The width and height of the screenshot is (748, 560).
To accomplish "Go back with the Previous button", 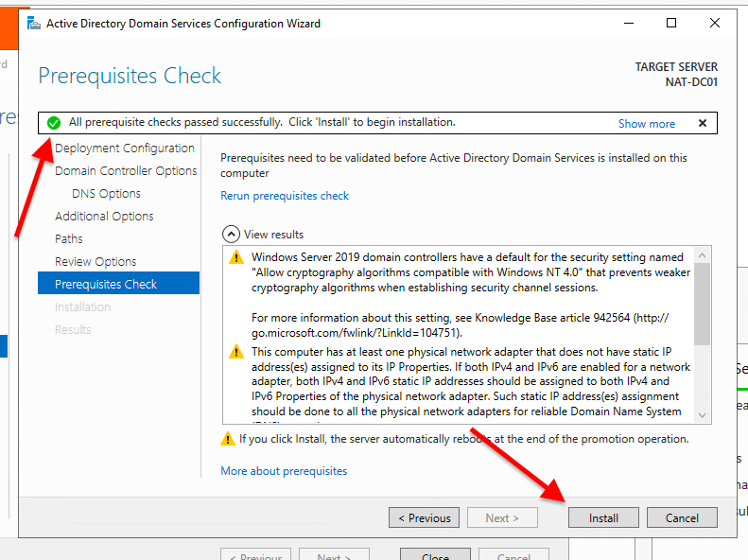I will (x=424, y=518).
